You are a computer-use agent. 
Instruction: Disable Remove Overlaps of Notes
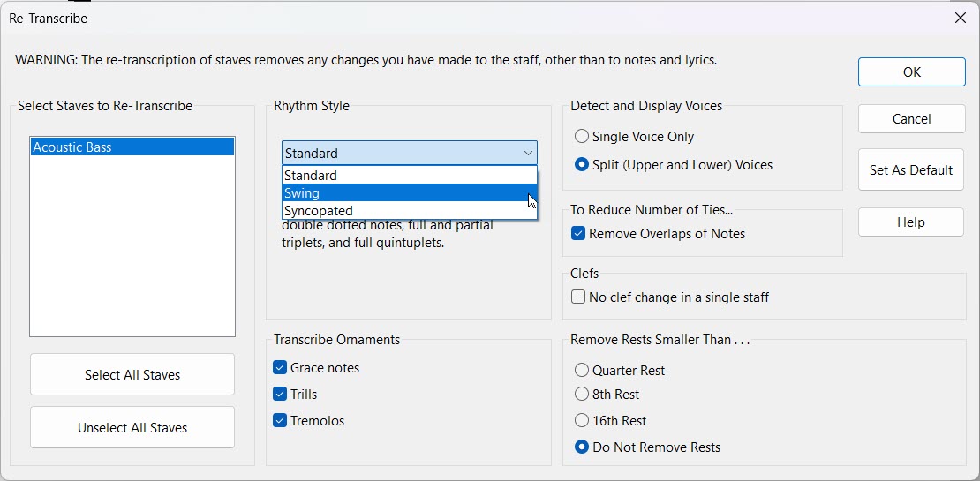578,234
